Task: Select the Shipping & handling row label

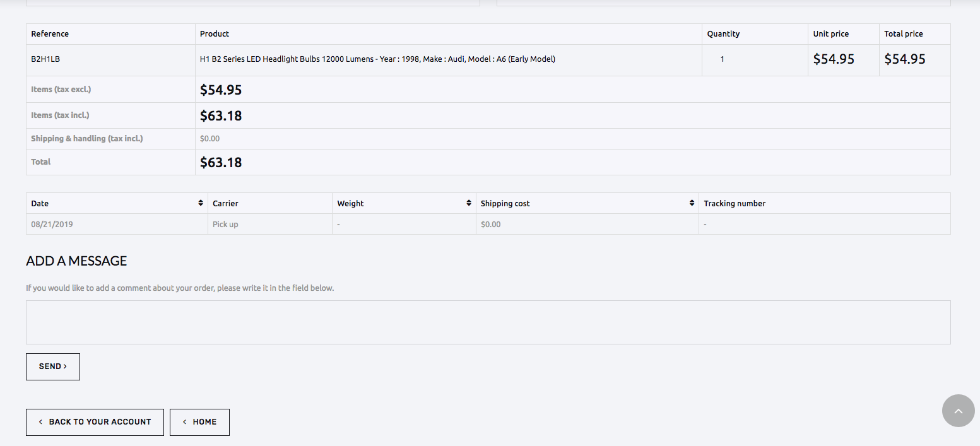Action: [x=87, y=138]
